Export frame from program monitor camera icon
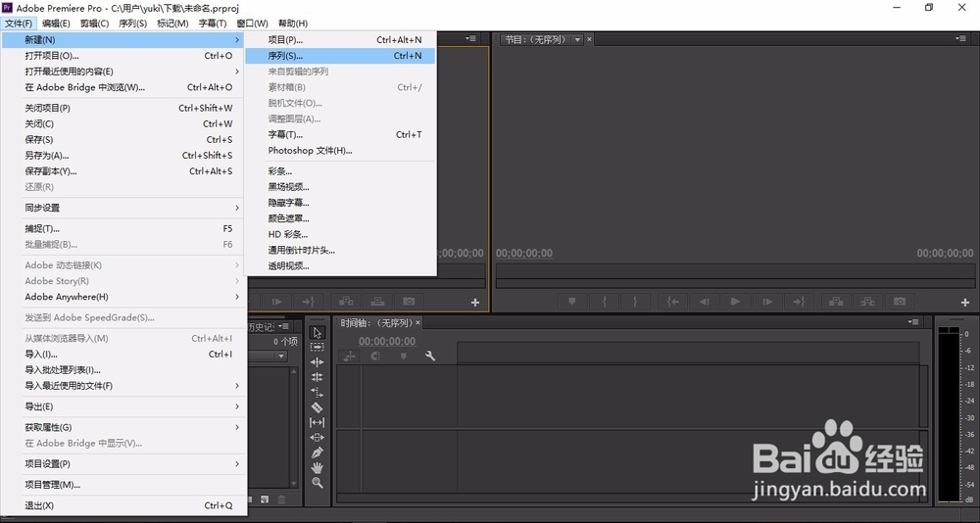 coord(900,302)
